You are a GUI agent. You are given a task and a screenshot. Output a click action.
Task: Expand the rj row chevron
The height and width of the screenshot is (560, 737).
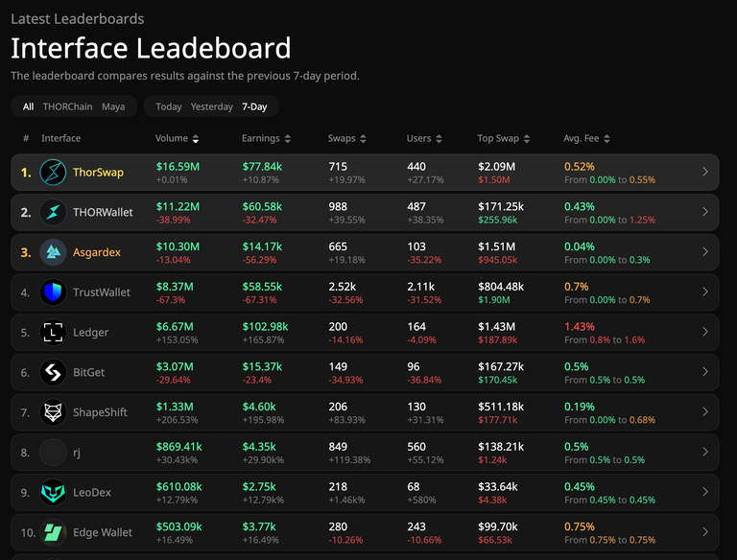point(705,452)
